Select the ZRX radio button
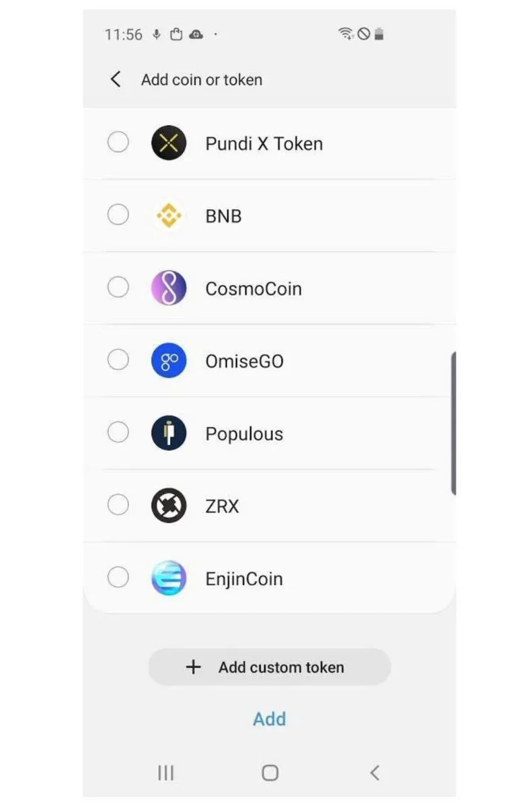The height and width of the screenshot is (807, 532). [x=118, y=504]
